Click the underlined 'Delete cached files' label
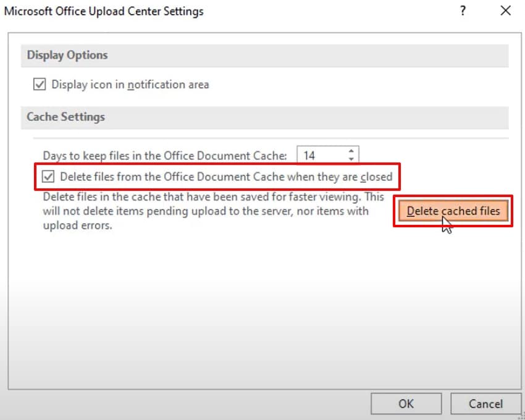The width and height of the screenshot is (525, 420). click(x=453, y=211)
